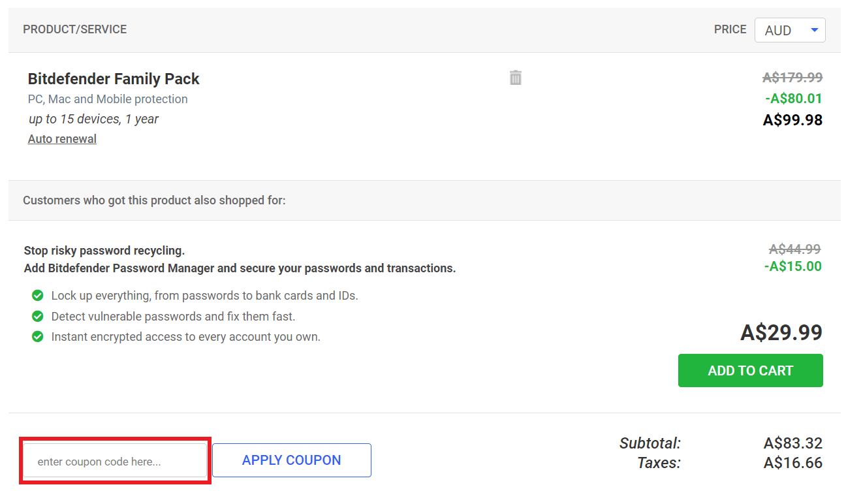The width and height of the screenshot is (846, 504).
Task: Click 'Stop risky password recycling.' heading
Action: (x=104, y=251)
